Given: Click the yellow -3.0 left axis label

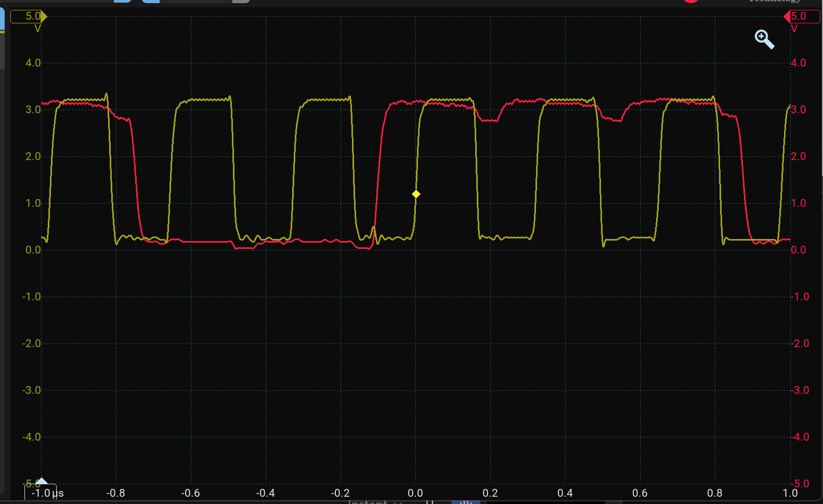Looking at the screenshot, I should click(x=31, y=390).
